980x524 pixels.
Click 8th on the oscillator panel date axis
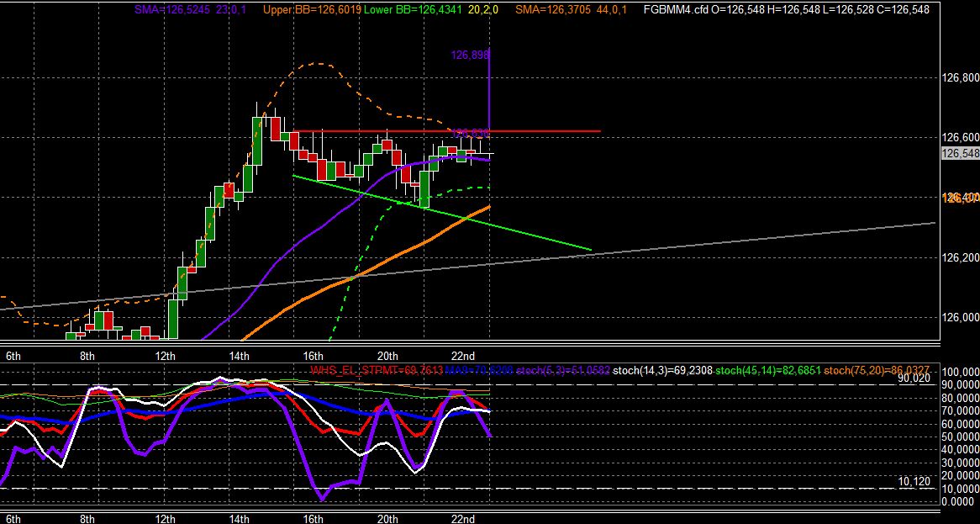point(87,518)
